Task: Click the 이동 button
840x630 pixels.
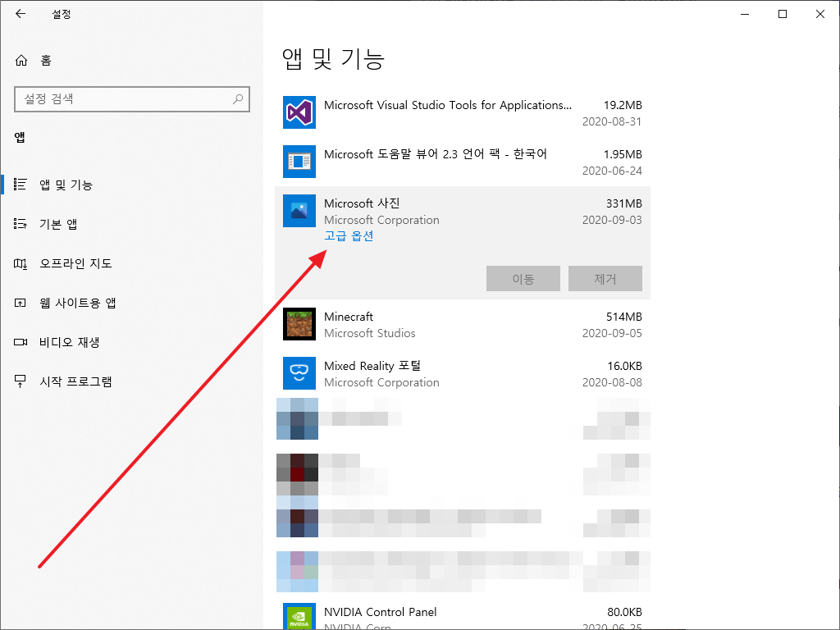Action: [x=523, y=279]
